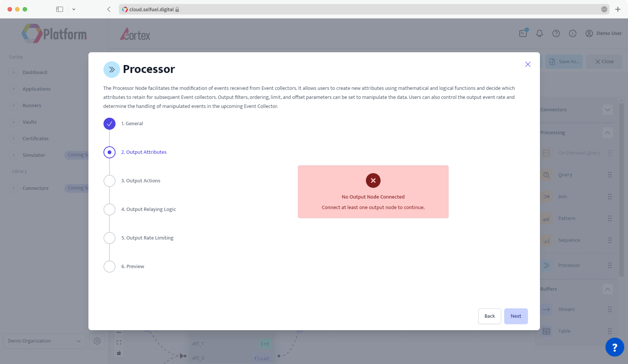The height and width of the screenshot is (364, 628).
Task: Open Applications in the sidebar
Action: tap(36, 89)
